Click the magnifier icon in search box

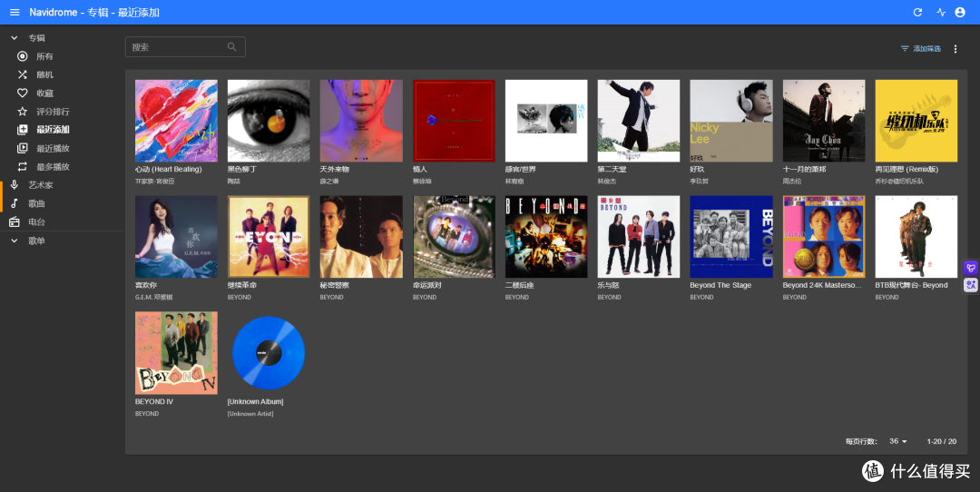click(x=232, y=47)
